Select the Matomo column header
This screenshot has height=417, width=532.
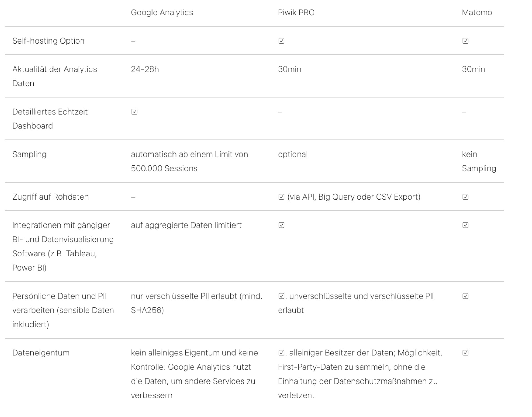(x=477, y=13)
